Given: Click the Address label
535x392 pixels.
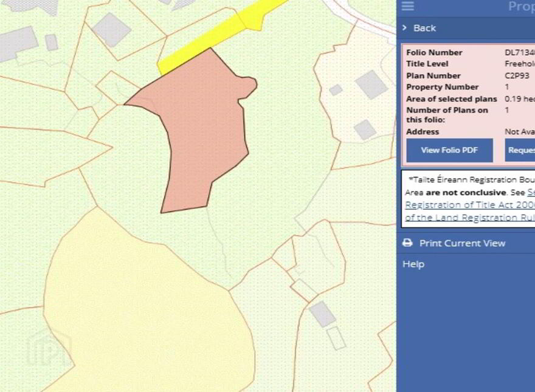Looking at the screenshot, I should tap(423, 132).
